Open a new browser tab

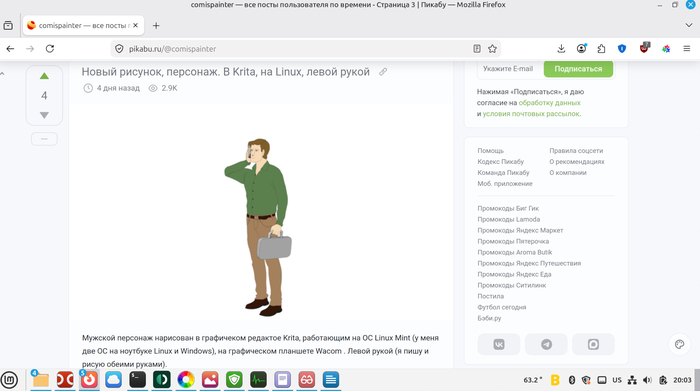(x=156, y=25)
